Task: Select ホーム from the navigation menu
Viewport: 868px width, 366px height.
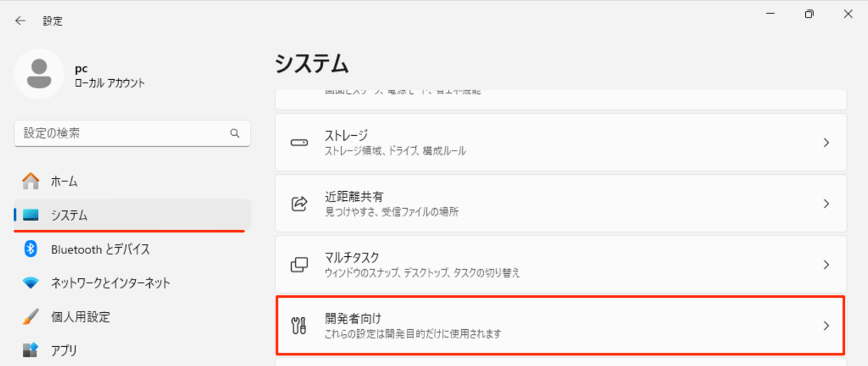Action: tap(64, 182)
